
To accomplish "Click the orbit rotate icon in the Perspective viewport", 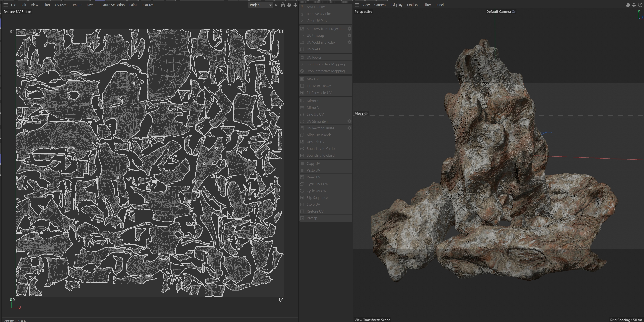I will (x=640, y=5).
